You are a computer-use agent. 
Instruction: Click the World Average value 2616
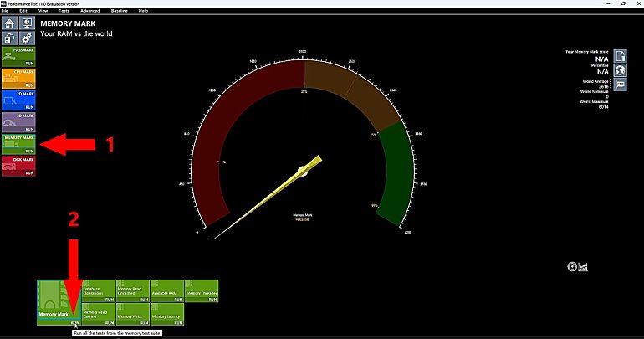603,87
